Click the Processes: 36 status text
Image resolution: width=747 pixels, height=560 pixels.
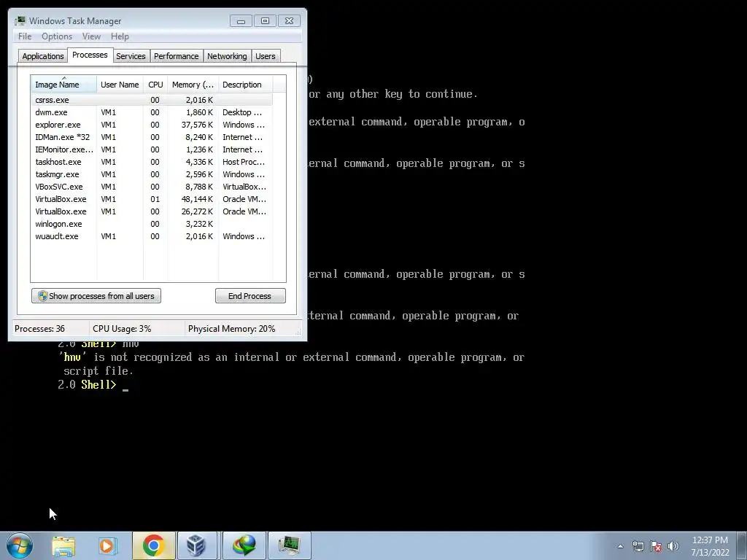tap(39, 329)
